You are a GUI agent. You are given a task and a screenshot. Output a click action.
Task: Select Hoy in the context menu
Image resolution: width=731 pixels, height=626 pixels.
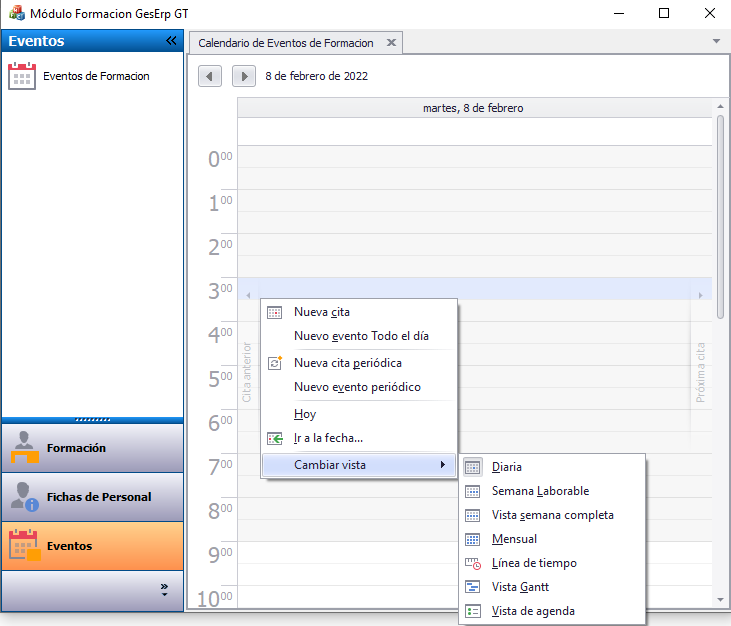click(x=359, y=414)
